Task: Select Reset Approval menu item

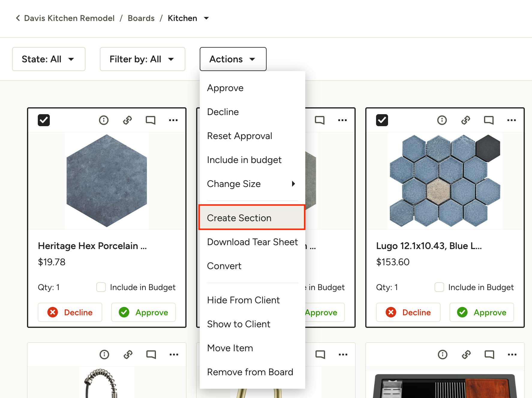Action: click(x=253, y=136)
